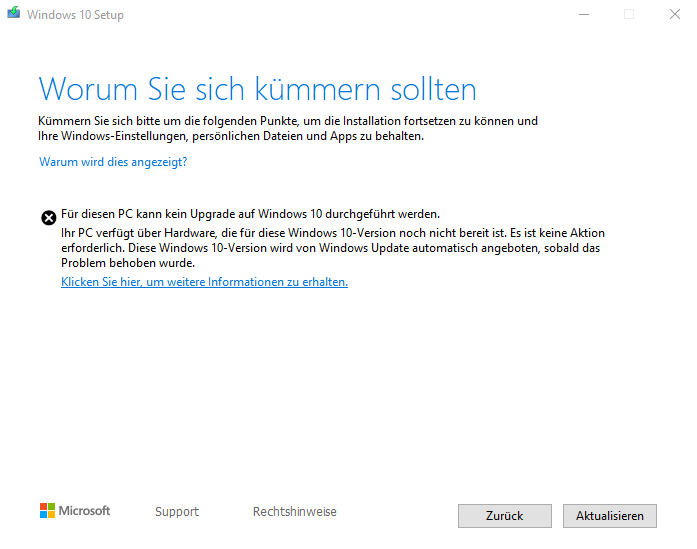Viewport: 697px width, 549px height.
Task: Click the 'Windows 10 Setup' title text
Action: 75,15
